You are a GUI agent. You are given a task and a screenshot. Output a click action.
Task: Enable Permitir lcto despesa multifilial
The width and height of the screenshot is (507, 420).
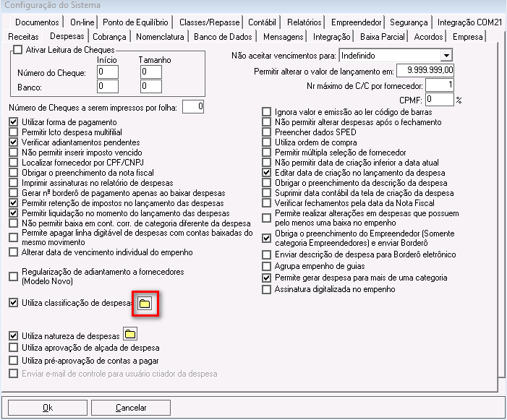(x=13, y=132)
